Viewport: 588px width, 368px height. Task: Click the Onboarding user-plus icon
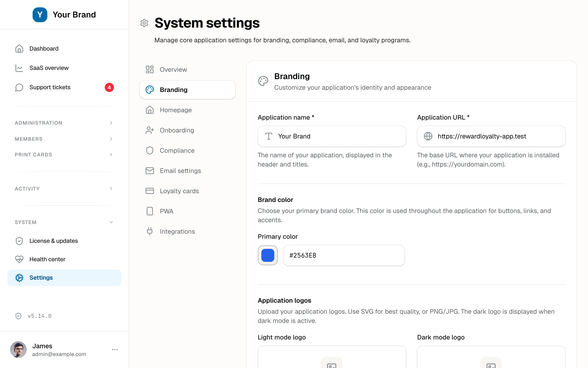[x=150, y=130]
